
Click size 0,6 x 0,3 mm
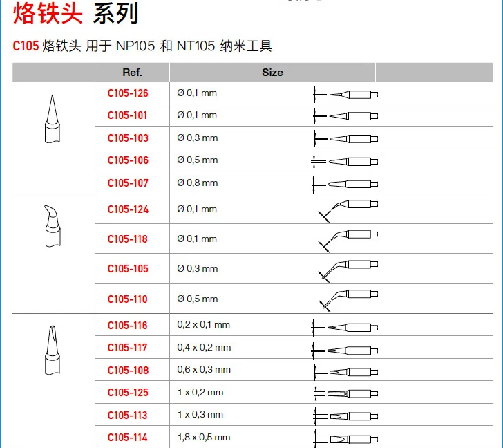pyautogui.click(x=204, y=370)
